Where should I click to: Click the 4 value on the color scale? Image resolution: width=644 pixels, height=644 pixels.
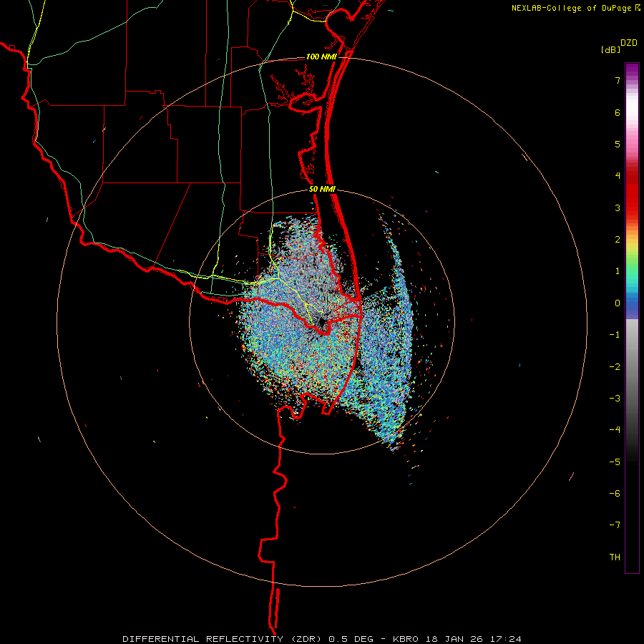click(618, 176)
